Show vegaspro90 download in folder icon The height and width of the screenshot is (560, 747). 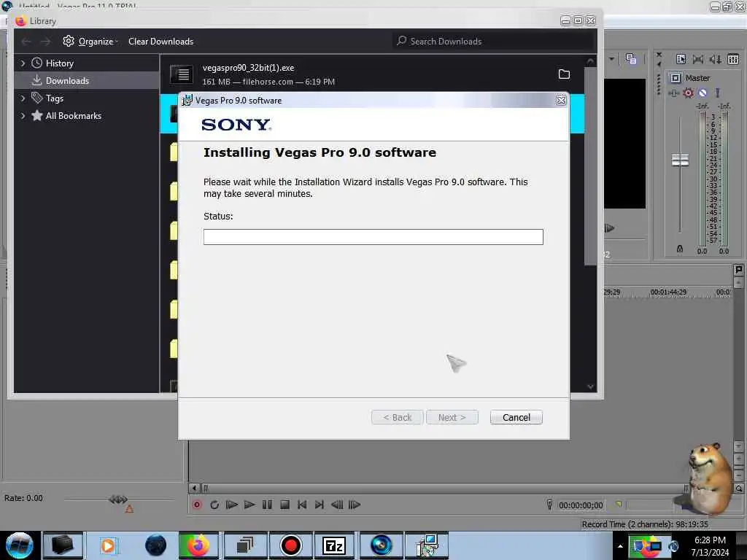tap(564, 74)
